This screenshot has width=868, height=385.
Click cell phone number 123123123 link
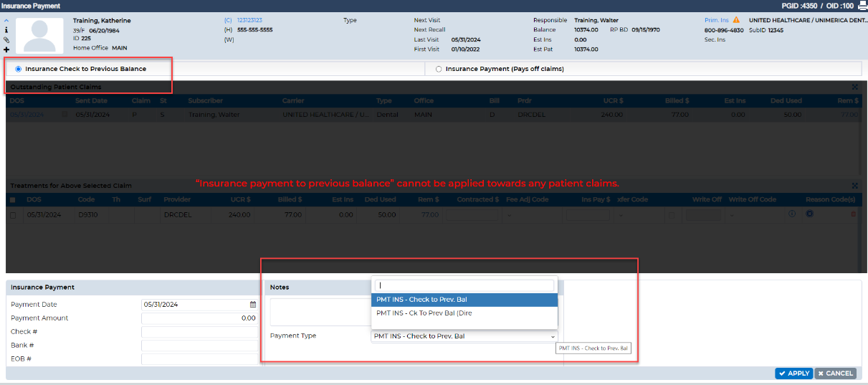(x=249, y=20)
